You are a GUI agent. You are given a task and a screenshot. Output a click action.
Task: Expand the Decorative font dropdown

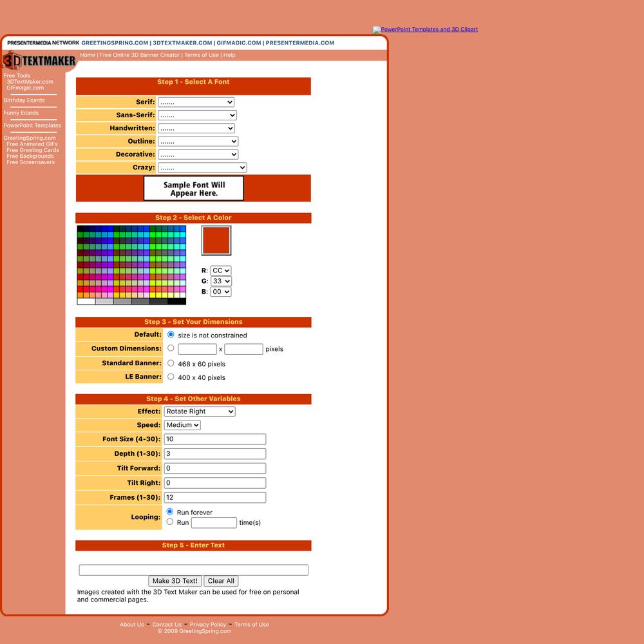tap(198, 155)
